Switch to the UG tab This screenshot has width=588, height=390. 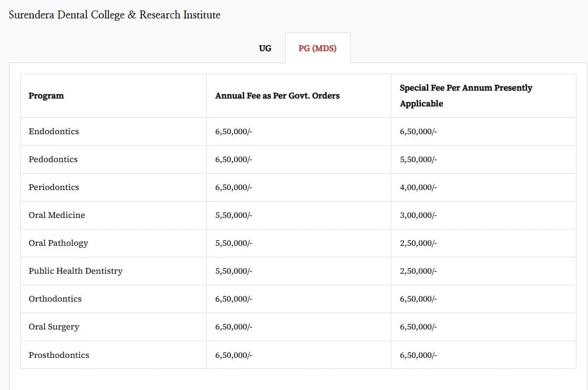click(x=265, y=48)
